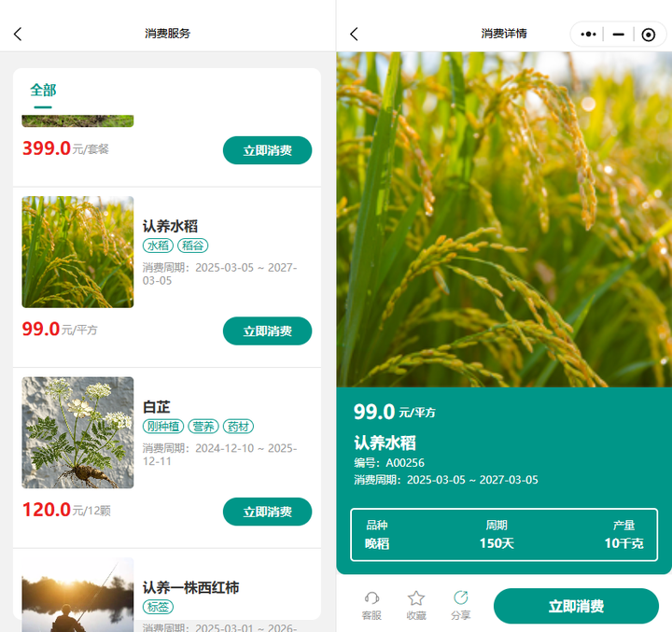Screen dimensions: 672x632
Task: Select the 全部 tab
Action: point(43,90)
